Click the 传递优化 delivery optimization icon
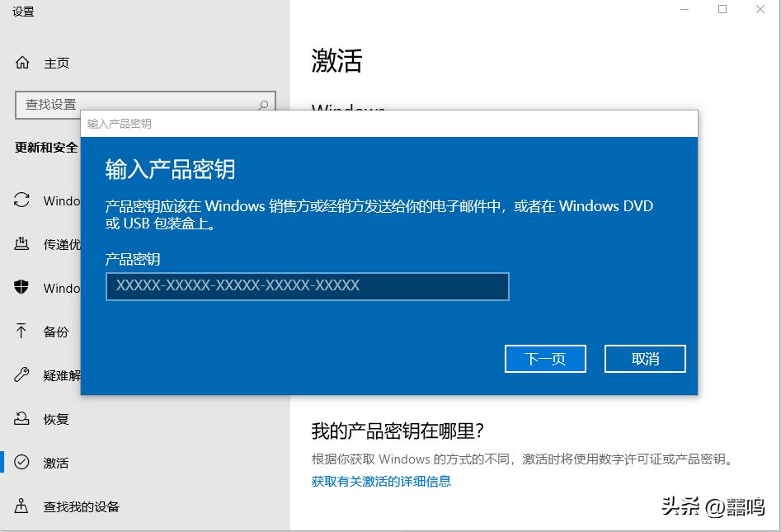 pyautogui.click(x=22, y=244)
